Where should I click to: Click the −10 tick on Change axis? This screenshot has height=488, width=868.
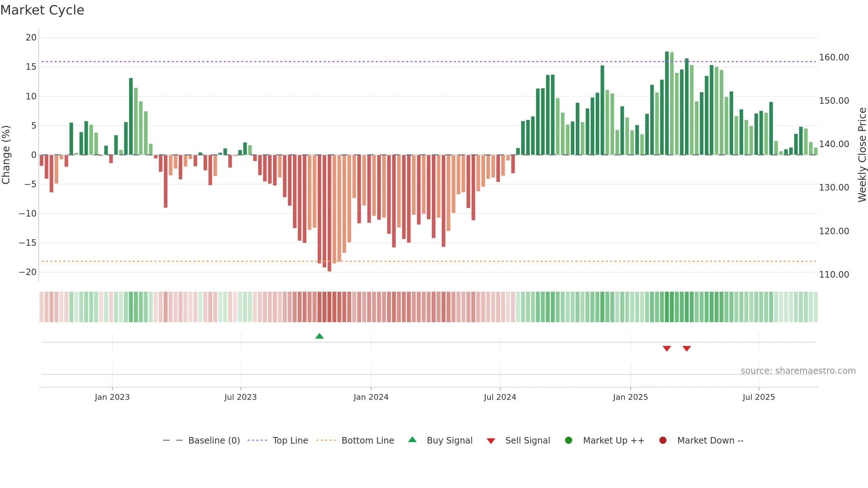click(x=28, y=213)
